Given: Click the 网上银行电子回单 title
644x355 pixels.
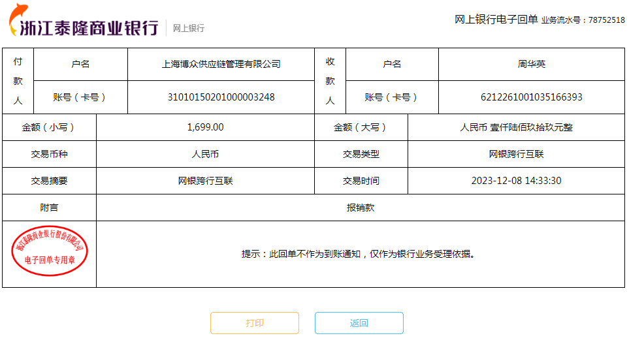Looking at the screenshot, I should pyautogui.click(x=496, y=20).
